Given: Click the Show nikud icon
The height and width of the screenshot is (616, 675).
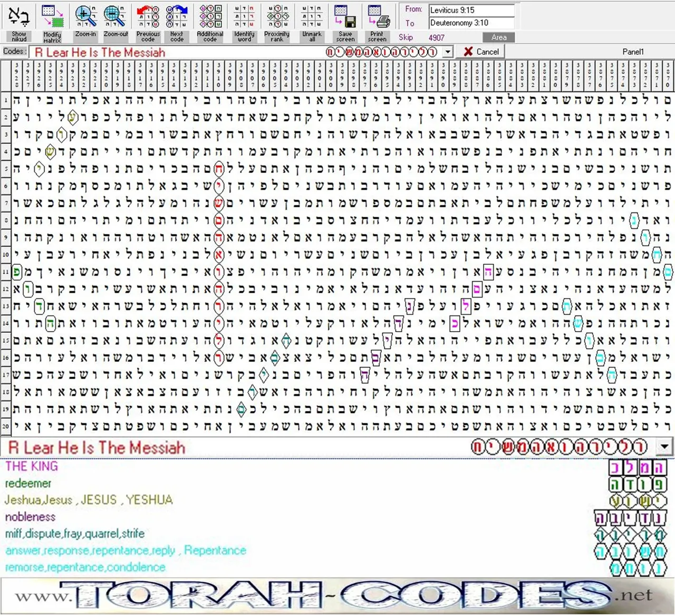Looking at the screenshot, I should click(x=19, y=17).
